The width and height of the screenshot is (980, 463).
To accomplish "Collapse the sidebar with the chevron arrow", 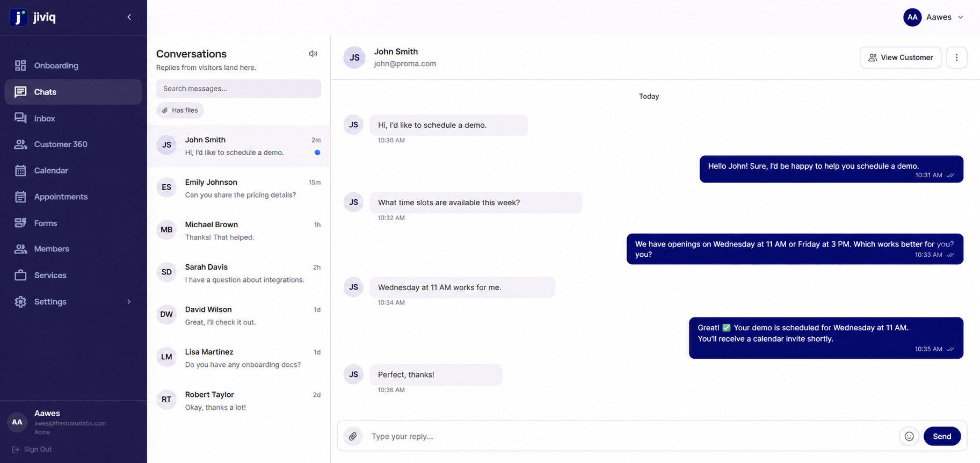I will pos(129,17).
